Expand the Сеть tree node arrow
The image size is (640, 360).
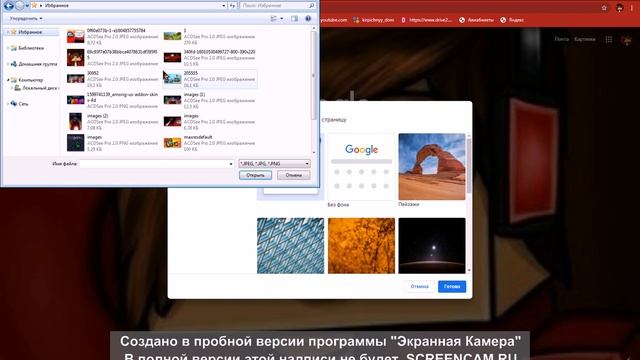tap(7, 104)
